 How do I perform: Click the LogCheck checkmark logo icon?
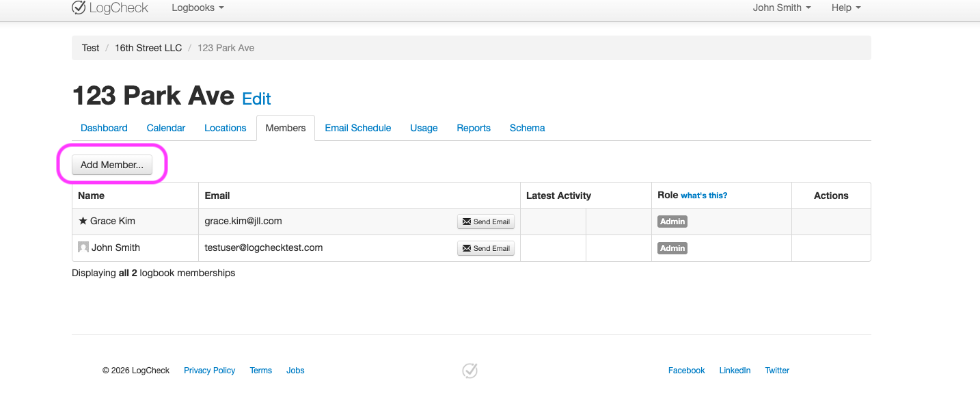pyautogui.click(x=79, y=8)
